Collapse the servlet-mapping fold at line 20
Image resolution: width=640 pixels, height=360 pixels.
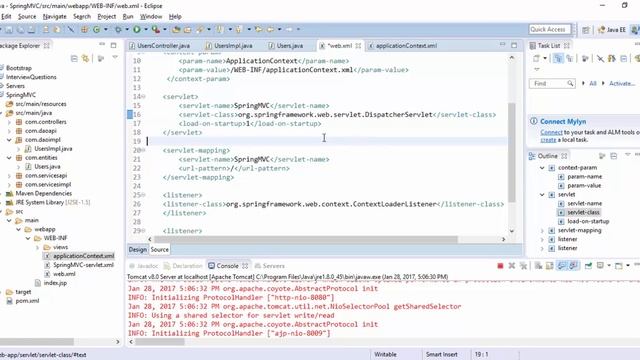[x=144, y=150]
